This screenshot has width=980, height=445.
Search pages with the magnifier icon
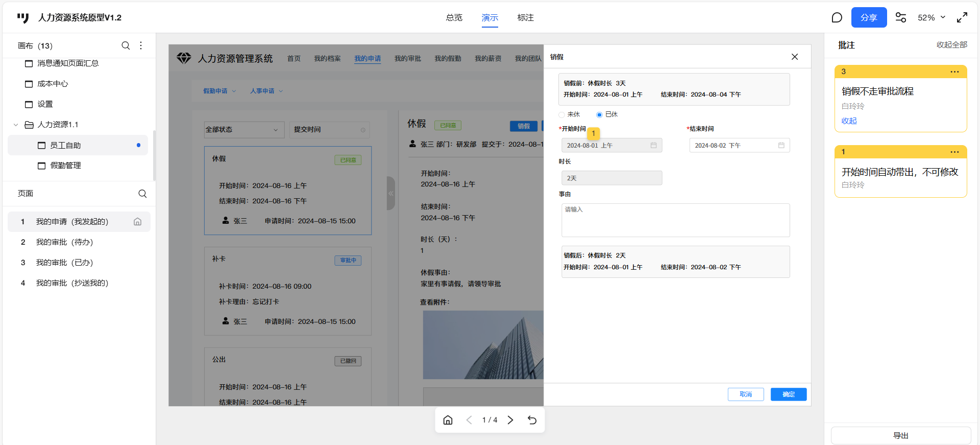click(x=142, y=194)
